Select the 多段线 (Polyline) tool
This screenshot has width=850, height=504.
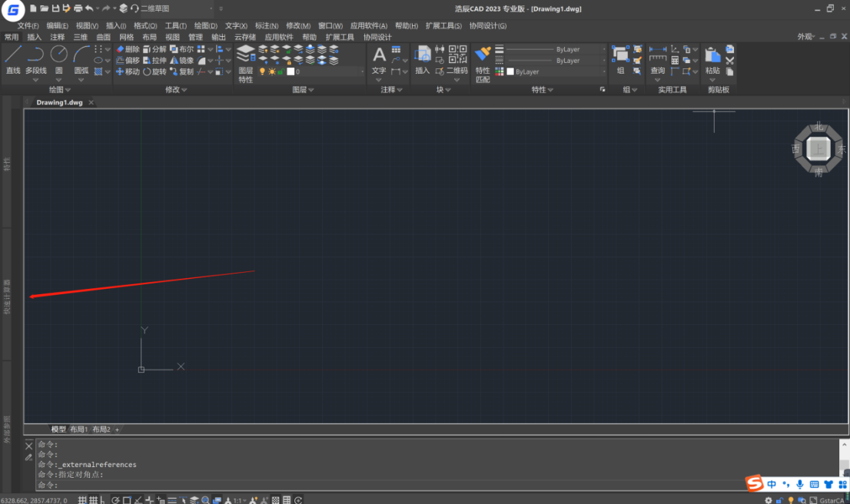point(35,55)
